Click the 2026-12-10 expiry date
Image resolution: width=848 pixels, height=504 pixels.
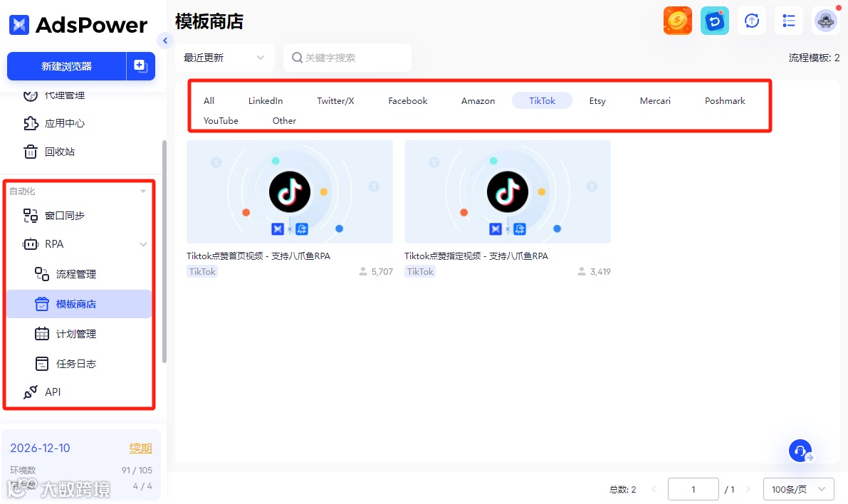click(x=40, y=448)
